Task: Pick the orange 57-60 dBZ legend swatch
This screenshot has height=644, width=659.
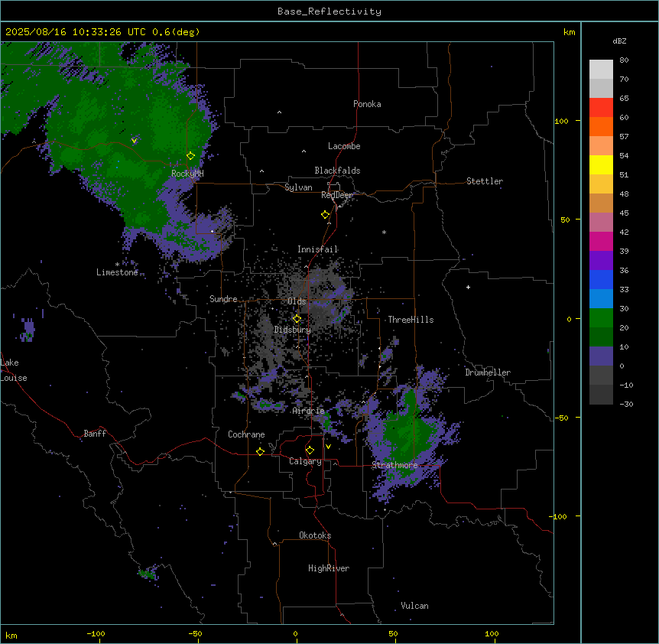Action: [x=601, y=126]
